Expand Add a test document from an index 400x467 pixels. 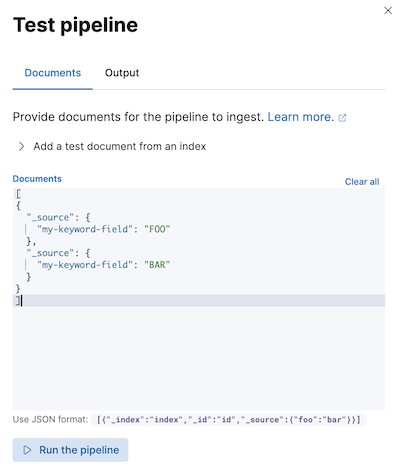[112, 146]
